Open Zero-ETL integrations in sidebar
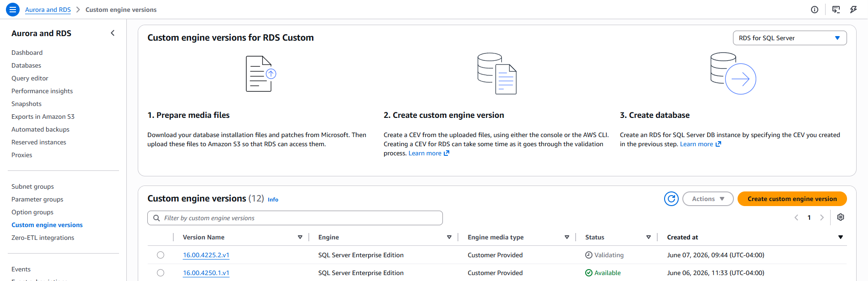This screenshot has width=868, height=281. tap(43, 238)
